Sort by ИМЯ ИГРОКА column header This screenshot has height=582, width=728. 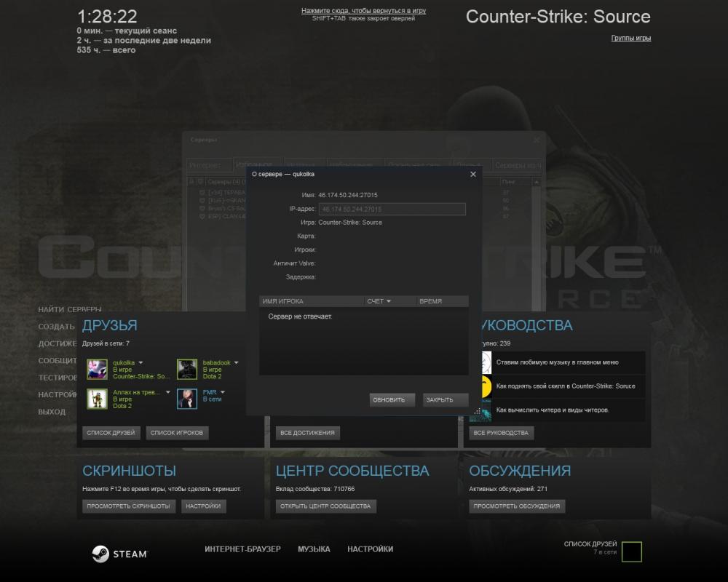click(x=312, y=301)
